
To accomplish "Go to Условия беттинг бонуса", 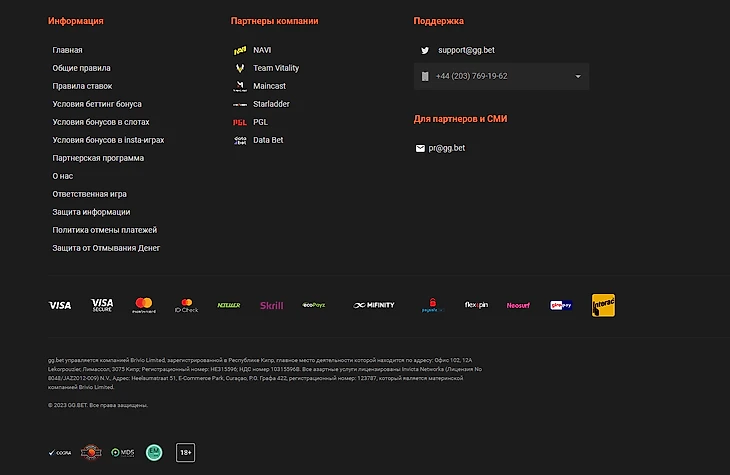I will (97, 104).
